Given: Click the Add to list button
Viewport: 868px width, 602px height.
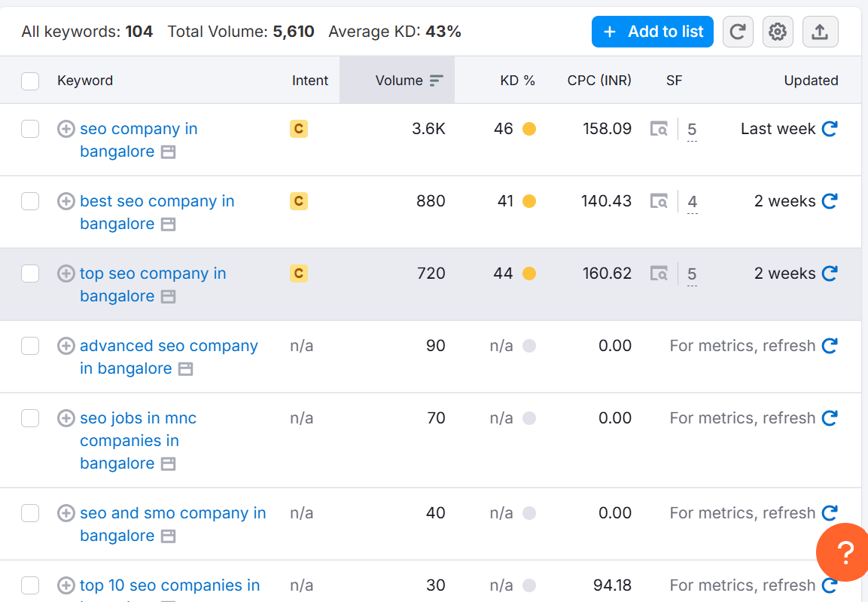Looking at the screenshot, I should pos(652,32).
